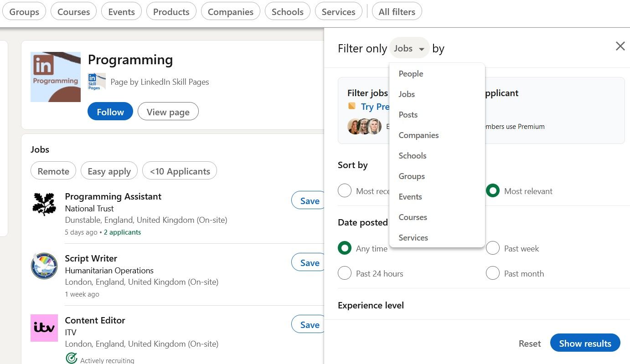Select the Past week date filter
630x364 pixels.
click(493, 248)
